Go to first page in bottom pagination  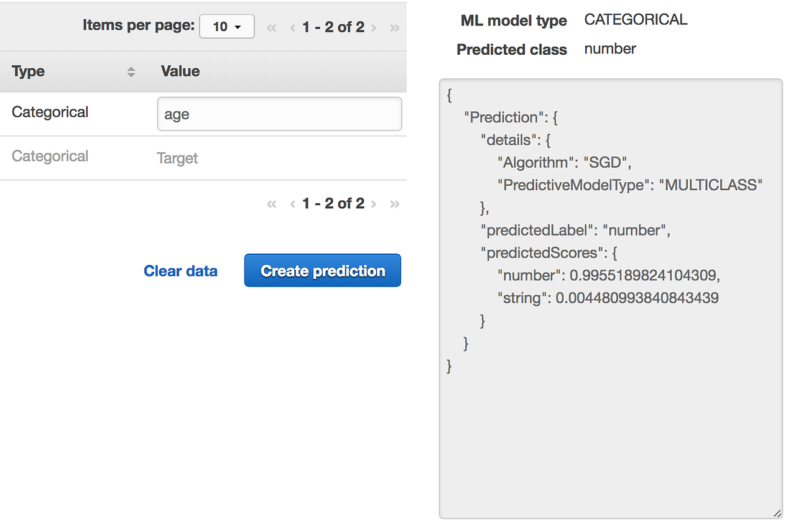271,204
